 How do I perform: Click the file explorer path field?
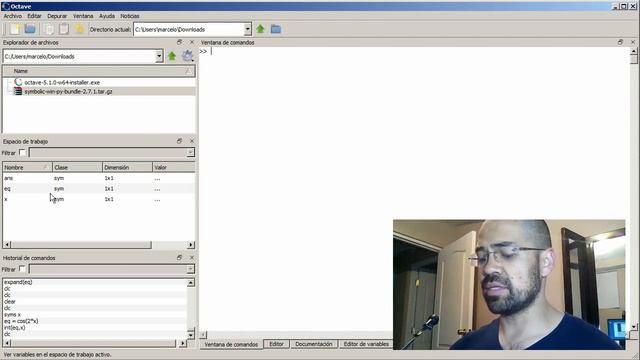[79, 56]
